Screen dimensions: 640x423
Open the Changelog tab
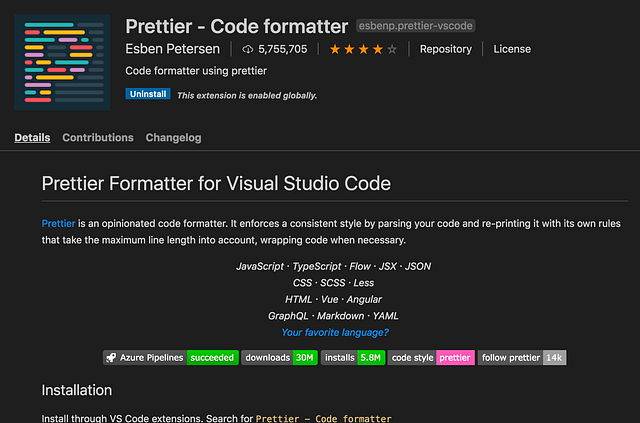[173, 137]
